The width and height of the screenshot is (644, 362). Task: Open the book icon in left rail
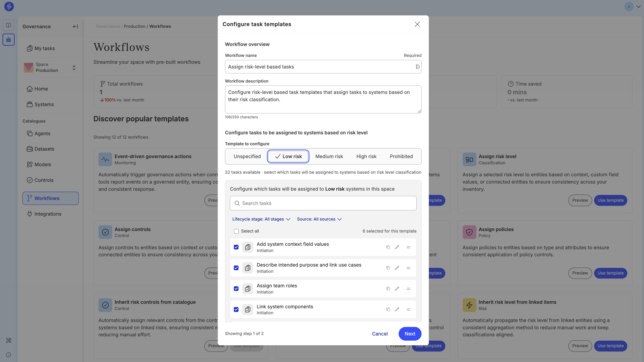(9, 25)
